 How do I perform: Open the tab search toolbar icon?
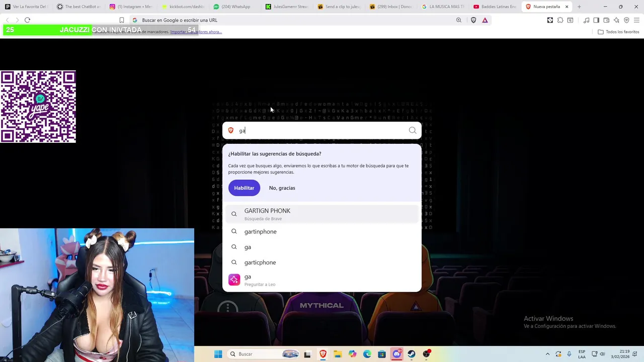[x=570, y=20]
